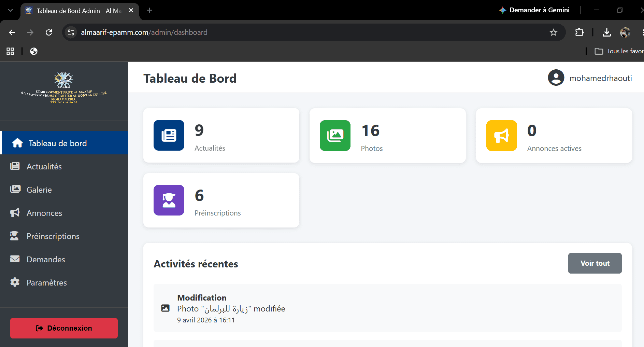
Task: Click the Activités récentes heading
Action: (x=196, y=264)
